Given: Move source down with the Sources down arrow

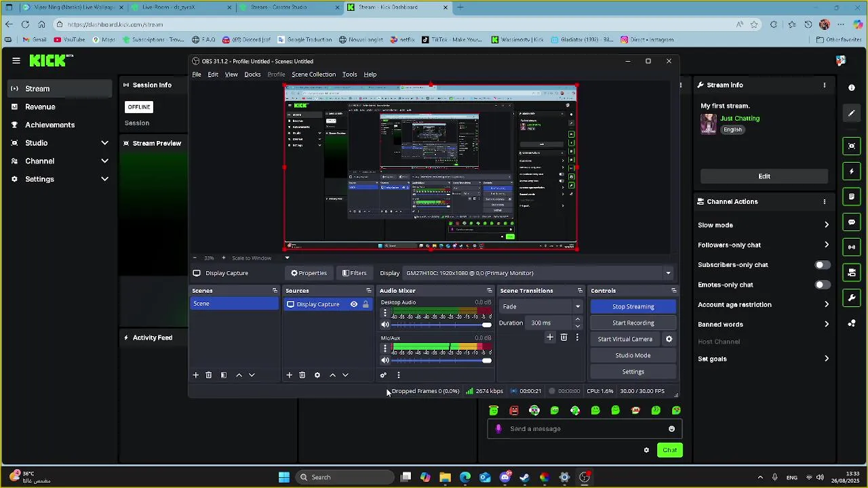Looking at the screenshot, I should (x=345, y=375).
